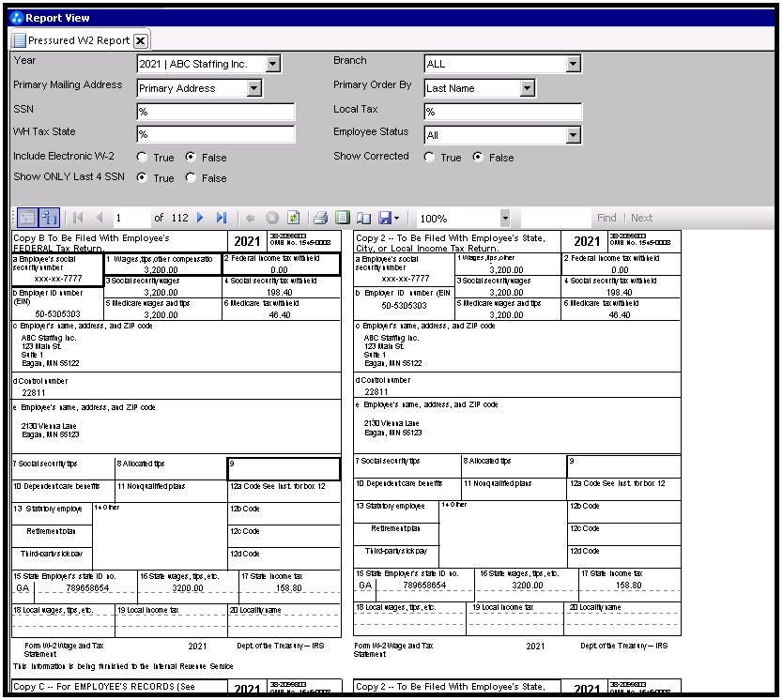
Task: Open the Year dropdown
Action: pos(272,65)
